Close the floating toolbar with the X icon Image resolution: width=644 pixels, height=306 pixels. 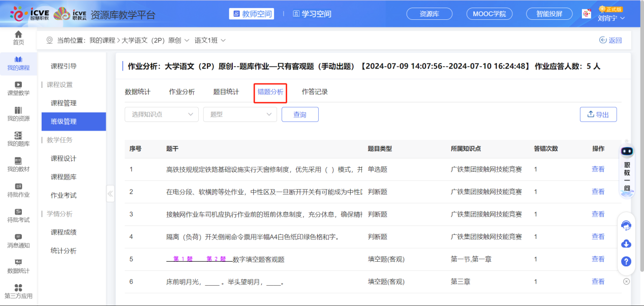[626, 281]
